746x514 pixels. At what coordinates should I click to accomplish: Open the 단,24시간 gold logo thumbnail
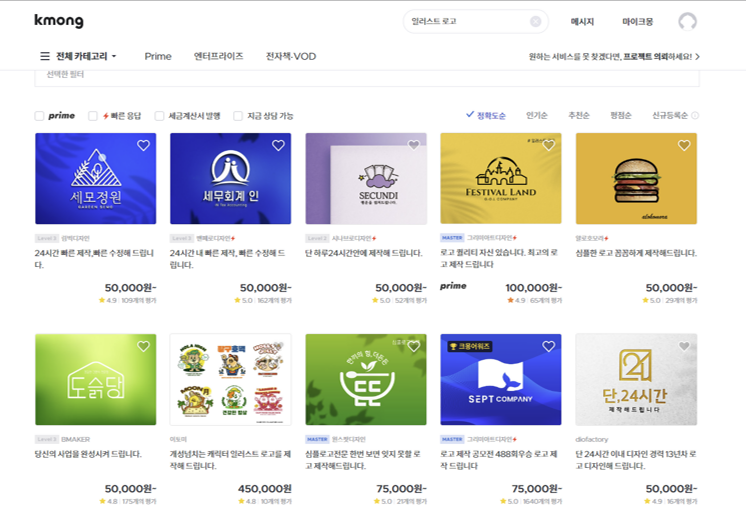(636, 379)
